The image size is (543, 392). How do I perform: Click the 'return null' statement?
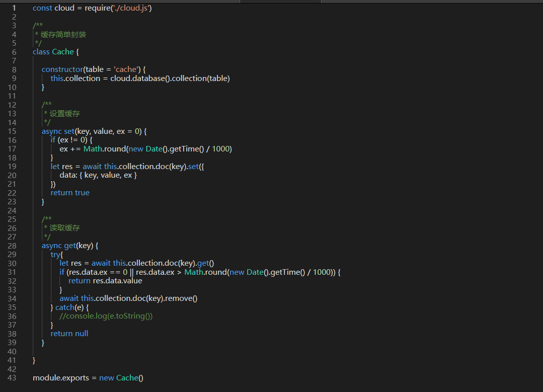coord(69,333)
